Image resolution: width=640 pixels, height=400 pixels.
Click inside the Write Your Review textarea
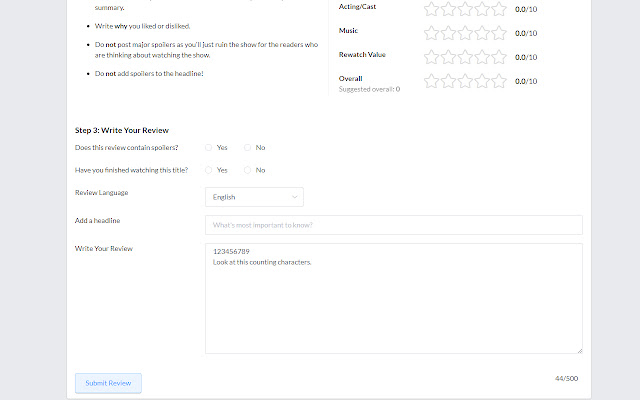pos(394,298)
